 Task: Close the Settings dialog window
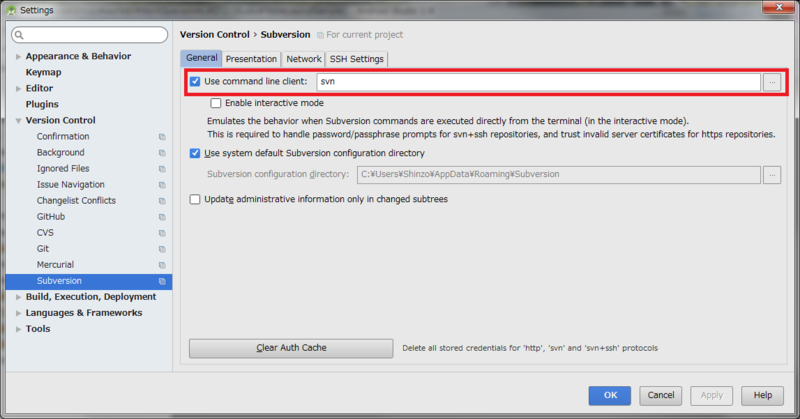click(778, 7)
